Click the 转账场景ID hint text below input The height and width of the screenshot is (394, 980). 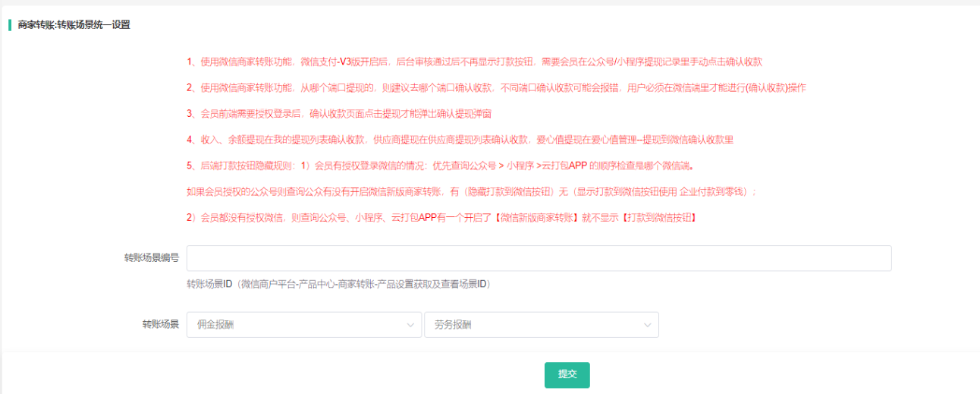pos(339,284)
